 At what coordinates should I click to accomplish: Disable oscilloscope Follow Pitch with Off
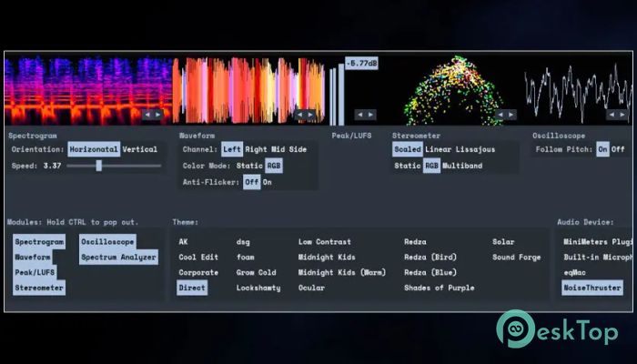click(618, 149)
